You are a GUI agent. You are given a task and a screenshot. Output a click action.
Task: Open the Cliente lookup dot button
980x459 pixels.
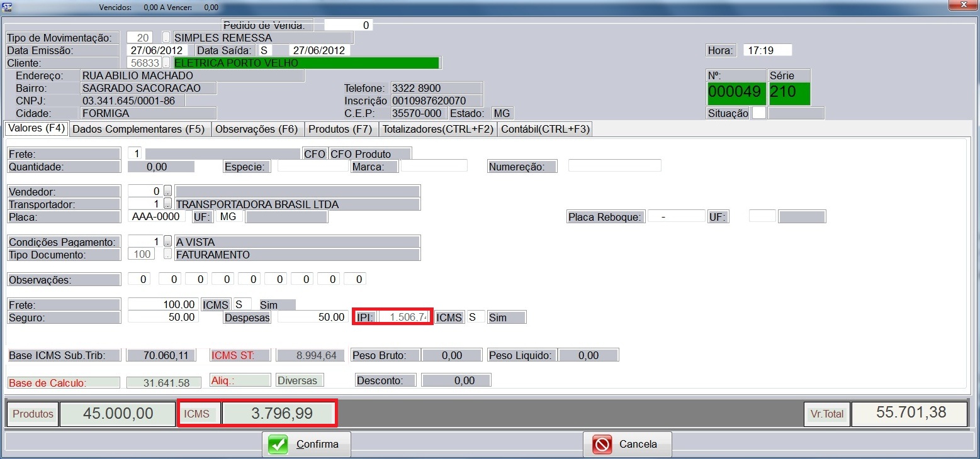[167, 63]
